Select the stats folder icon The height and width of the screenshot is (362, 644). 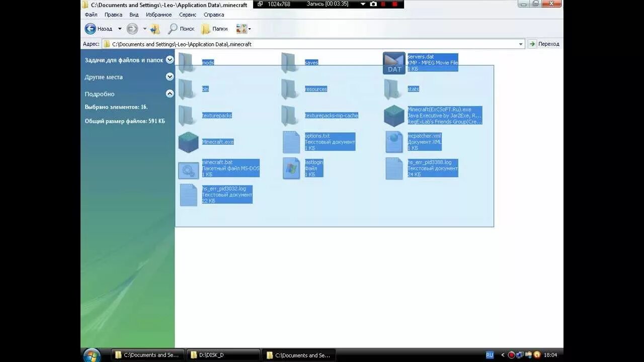[x=393, y=89]
